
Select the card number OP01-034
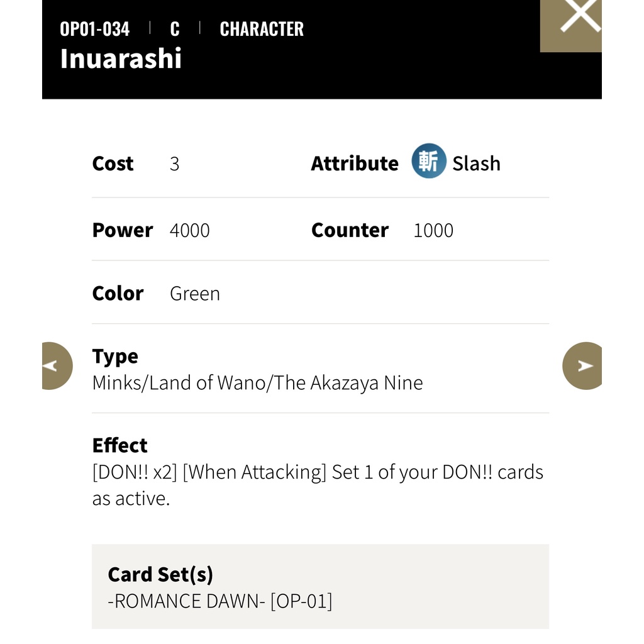(94, 29)
